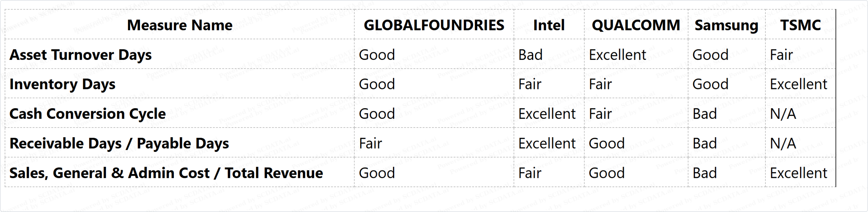Select the TSMC column header
The height and width of the screenshot is (212, 868).
(801, 25)
